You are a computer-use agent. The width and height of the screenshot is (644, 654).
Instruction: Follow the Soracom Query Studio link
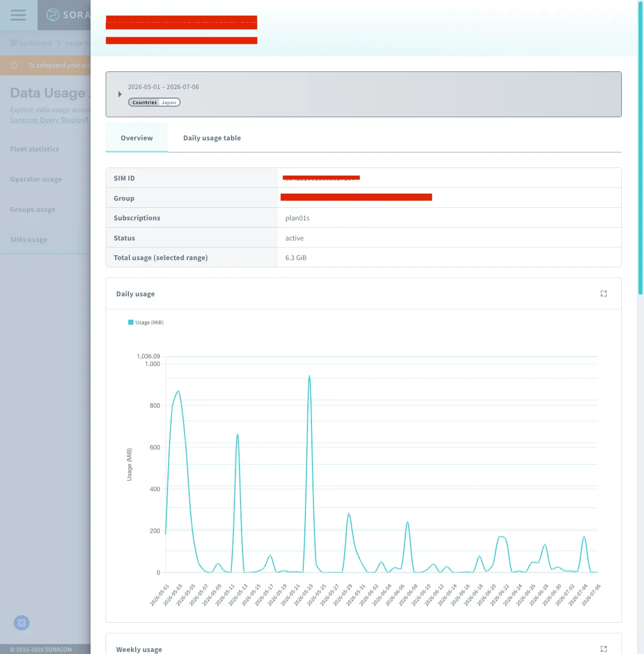click(x=49, y=120)
